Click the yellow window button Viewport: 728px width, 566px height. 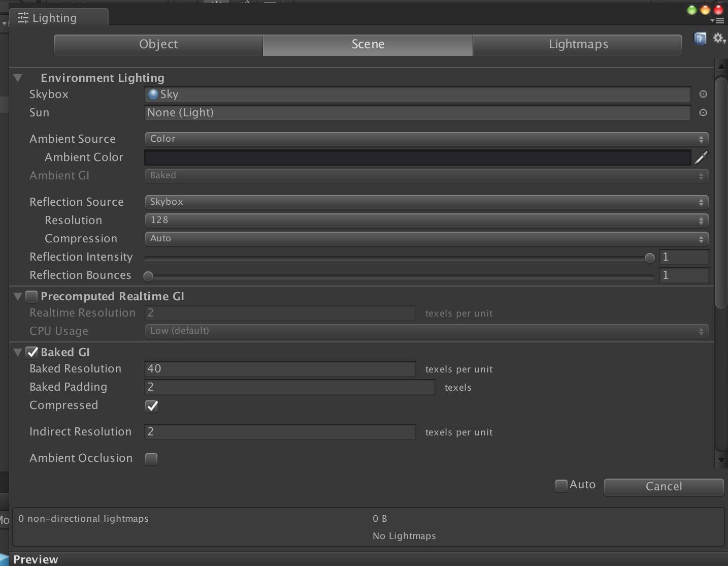[705, 10]
